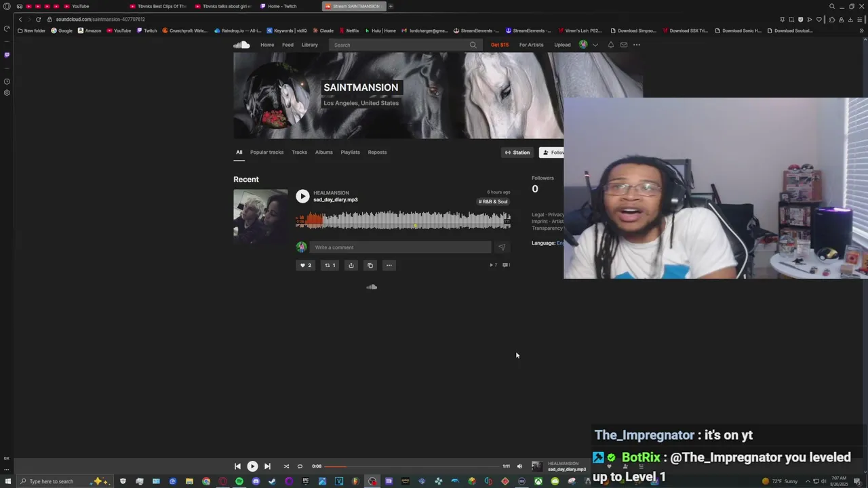Click the Upload link

click(562, 45)
